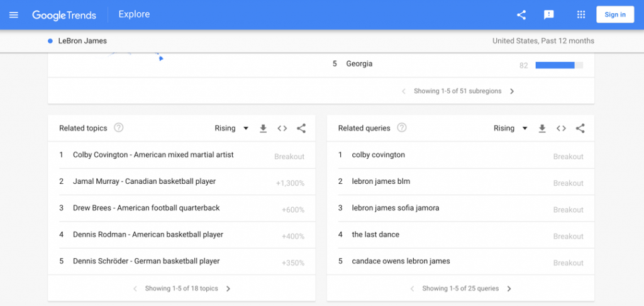Click the Showing 1-5 of 51 subregions text
This screenshot has width=644, height=306.
click(x=458, y=91)
